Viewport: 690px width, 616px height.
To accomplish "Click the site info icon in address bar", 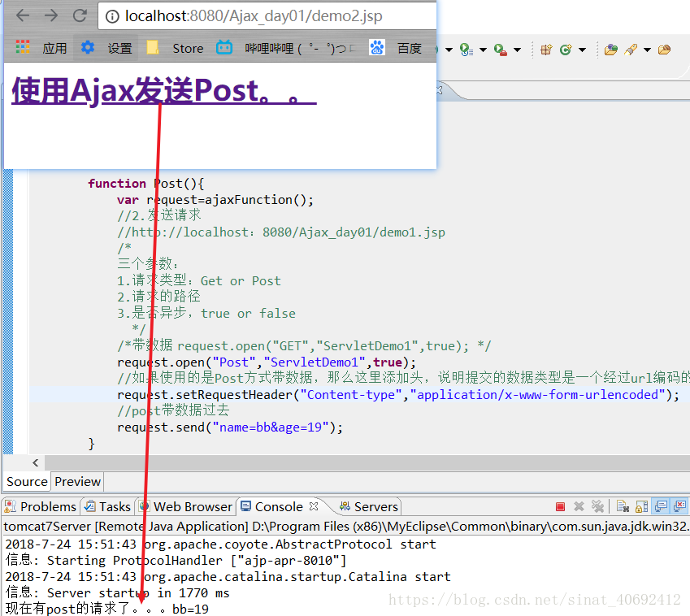I will coord(113,17).
